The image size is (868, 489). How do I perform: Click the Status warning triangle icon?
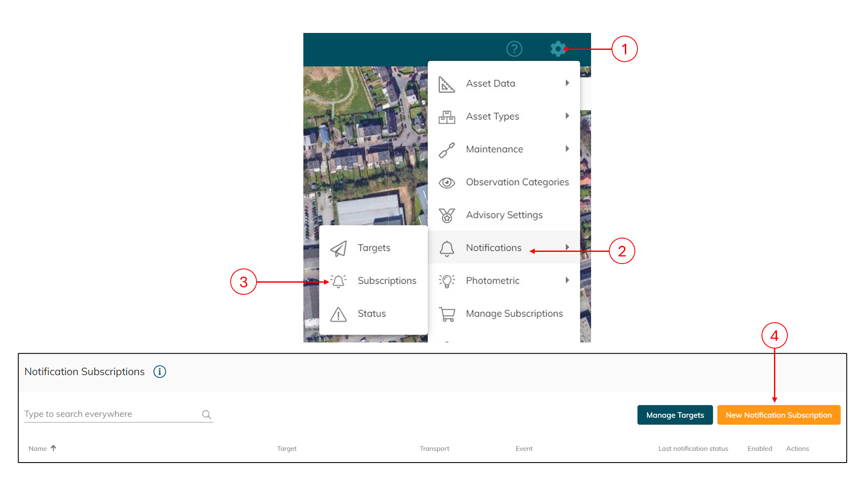click(338, 314)
